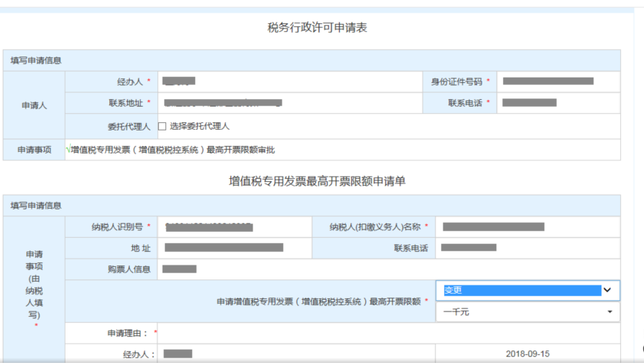Click the 2018-09-15 date field
Screen dimensions: 644x363
click(526, 354)
